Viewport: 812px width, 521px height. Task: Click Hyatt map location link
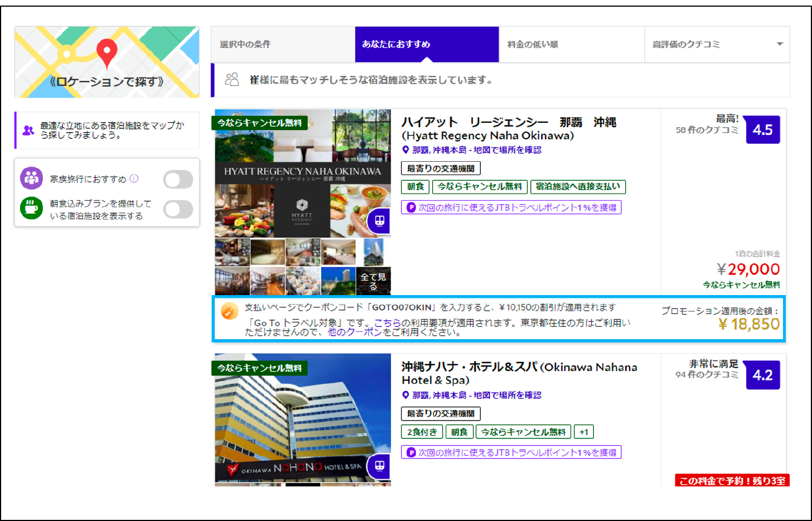coord(476,150)
